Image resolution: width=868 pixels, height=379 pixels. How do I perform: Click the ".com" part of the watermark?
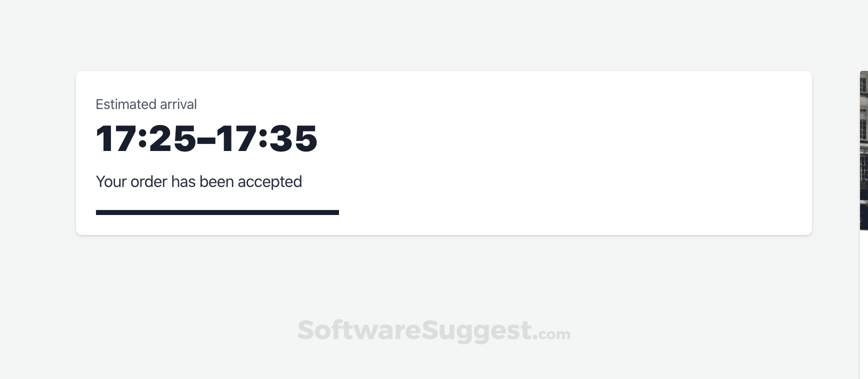click(551, 333)
